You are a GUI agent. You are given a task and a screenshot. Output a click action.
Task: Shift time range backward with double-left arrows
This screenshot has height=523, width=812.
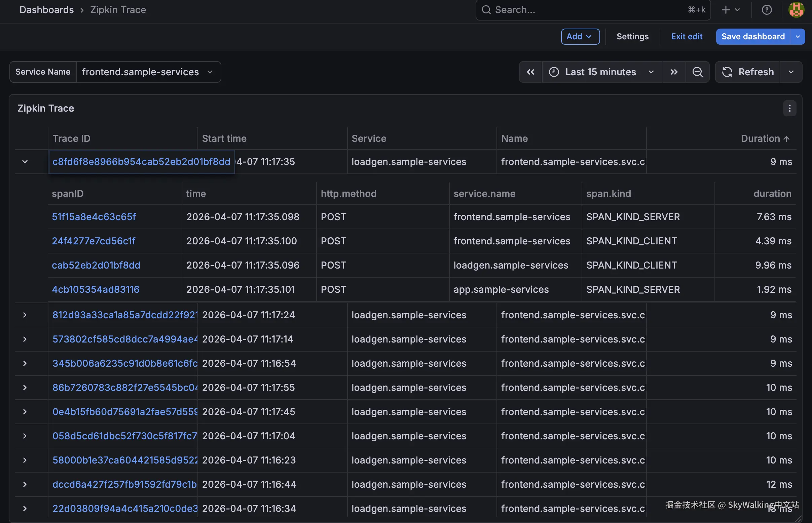pyautogui.click(x=530, y=72)
